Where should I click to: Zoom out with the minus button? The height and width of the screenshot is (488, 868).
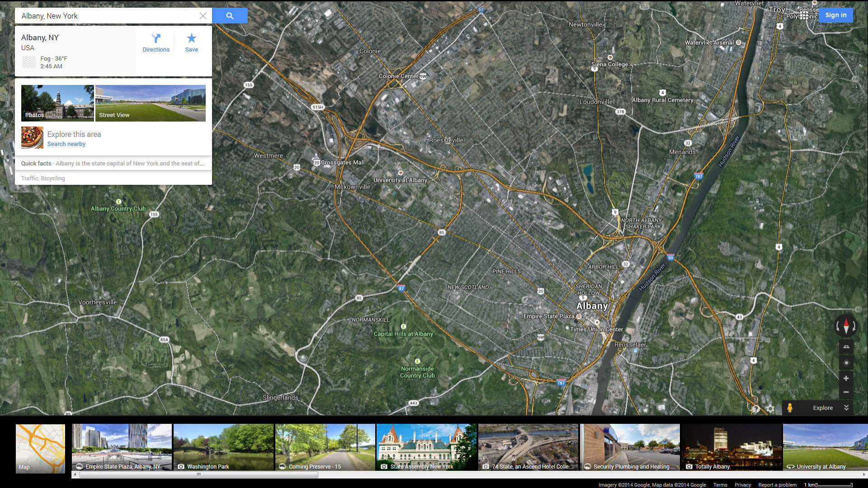[846, 392]
